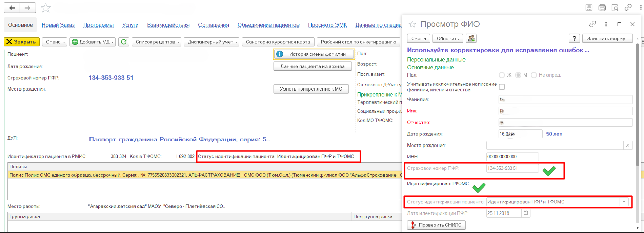Copy link icon in Просмотр ФИО panel

pos(592,24)
